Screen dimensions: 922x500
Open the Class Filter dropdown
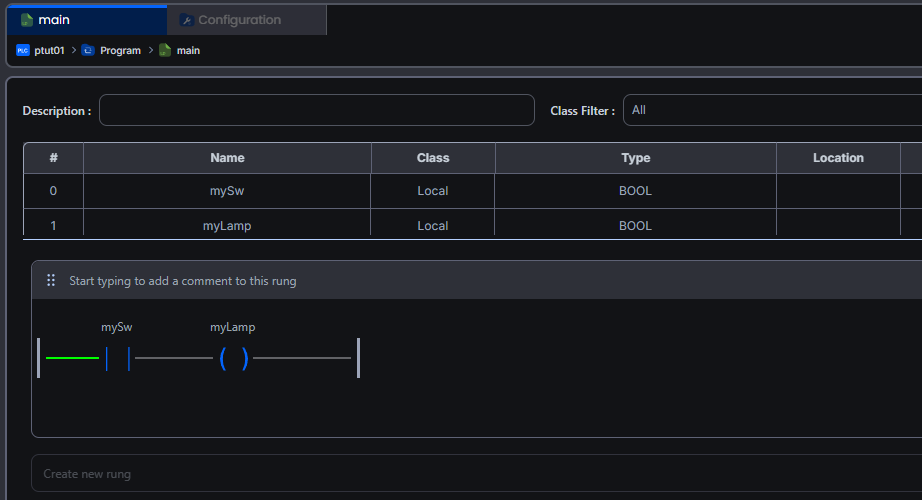click(770, 110)
